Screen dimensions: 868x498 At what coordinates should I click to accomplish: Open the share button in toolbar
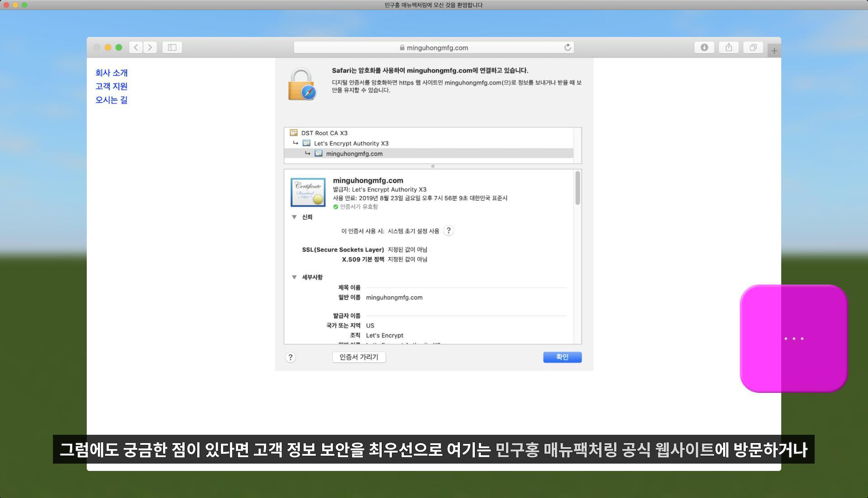point(729,47)
